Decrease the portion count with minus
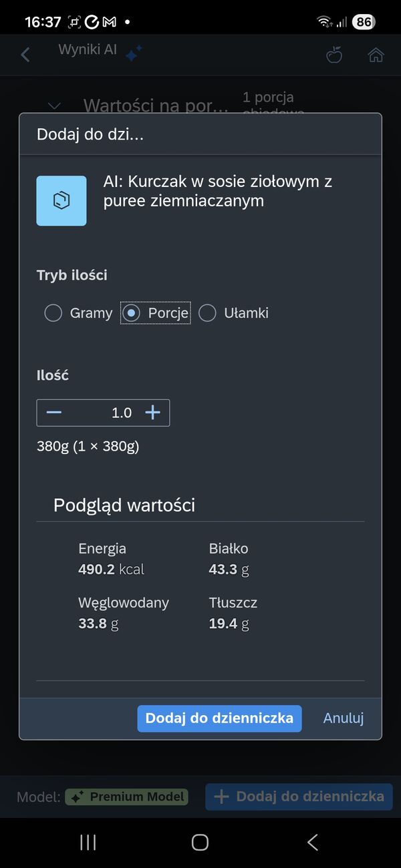 [53, 413]
